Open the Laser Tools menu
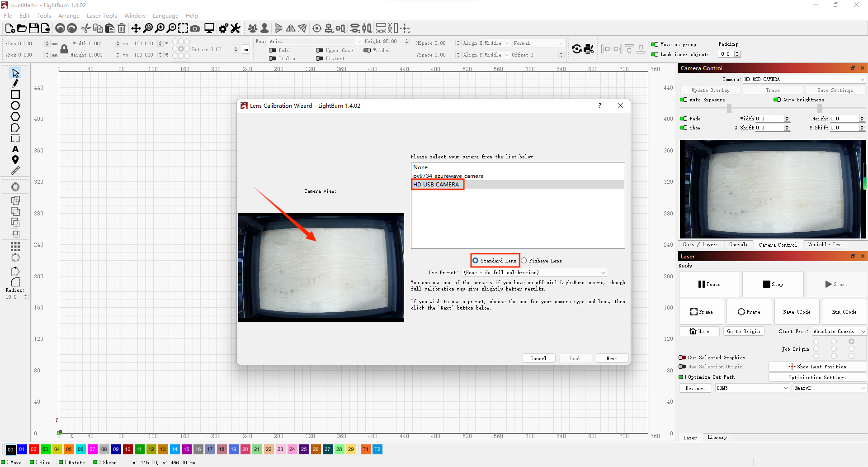 pos(102,16)
